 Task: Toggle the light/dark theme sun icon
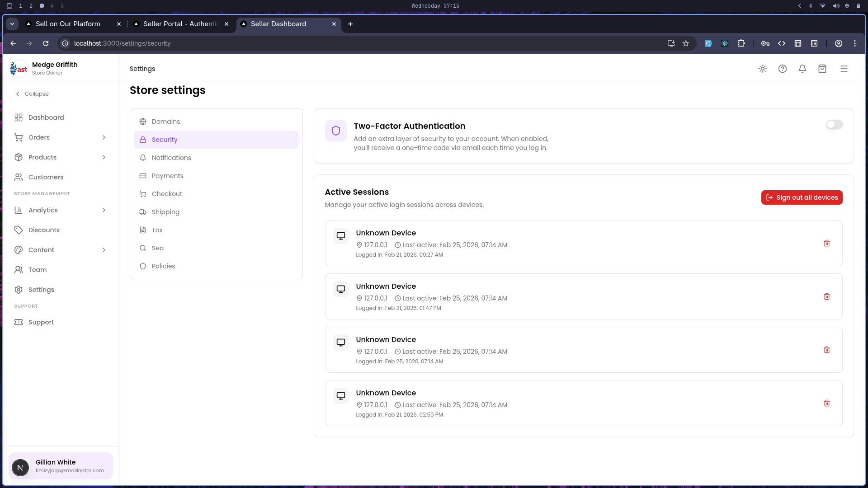pyautogui.click(x=762, y=69)
